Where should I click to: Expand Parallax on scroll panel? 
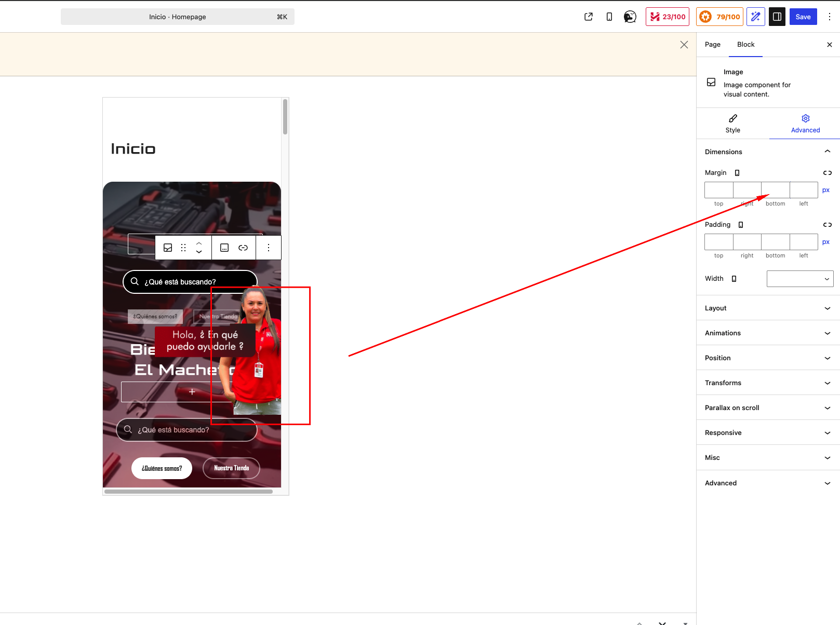coord(768,407)
